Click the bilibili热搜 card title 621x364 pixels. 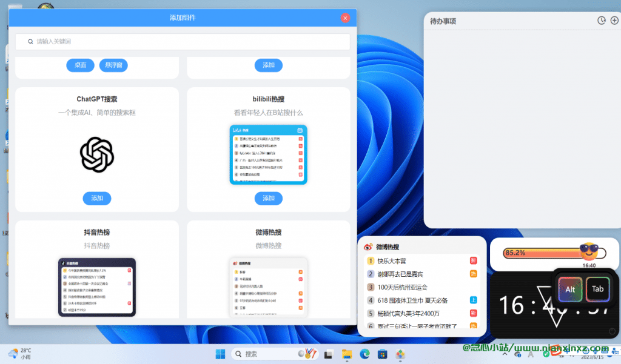(269, 99)
